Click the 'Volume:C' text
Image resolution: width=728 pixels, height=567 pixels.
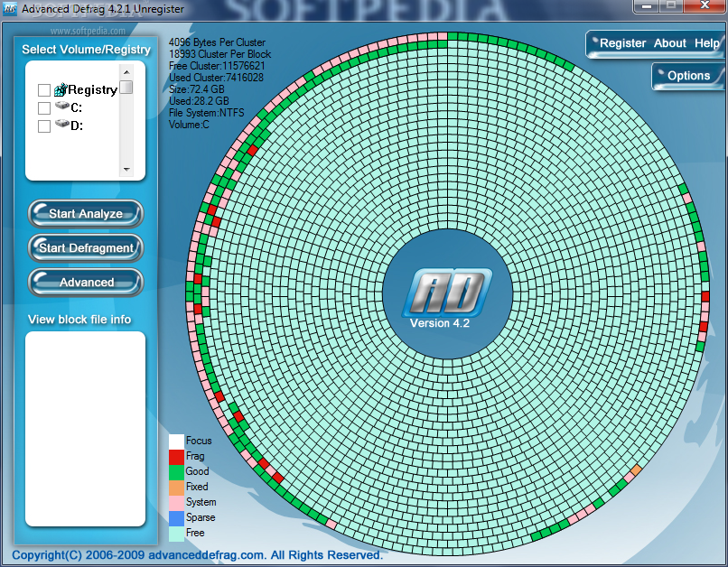pos(189,125)
